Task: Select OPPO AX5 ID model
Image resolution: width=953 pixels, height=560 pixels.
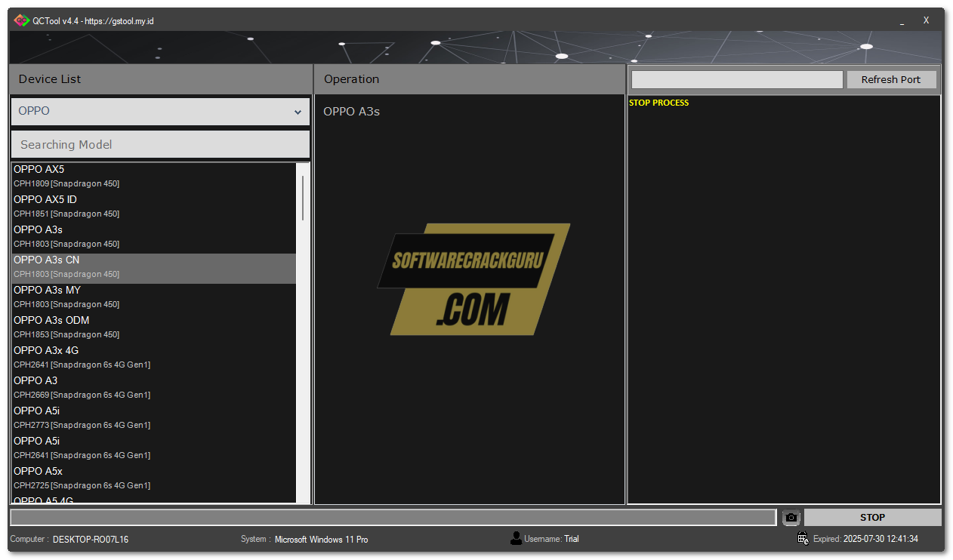Action: [153, 207]
